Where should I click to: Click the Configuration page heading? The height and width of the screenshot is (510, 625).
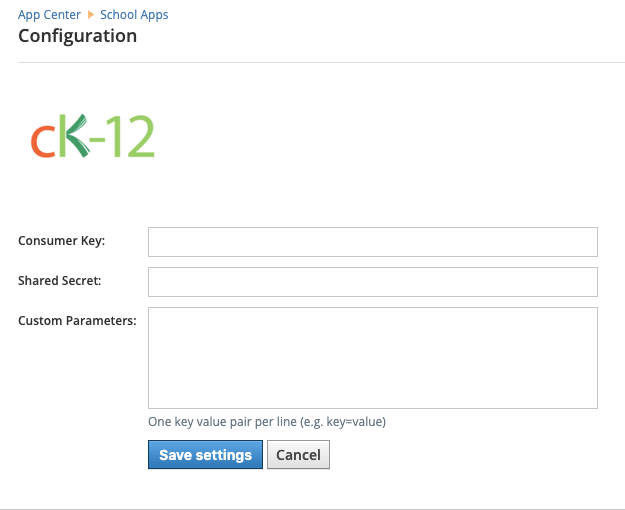pyautogui.click(x=78, y=36)
